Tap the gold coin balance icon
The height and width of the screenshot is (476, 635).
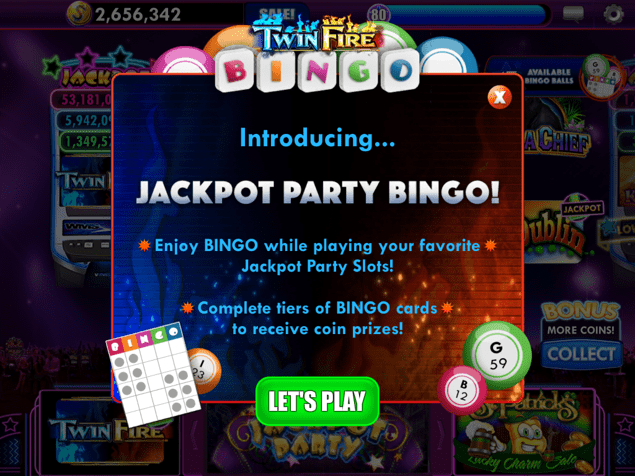tap(79, 13)
